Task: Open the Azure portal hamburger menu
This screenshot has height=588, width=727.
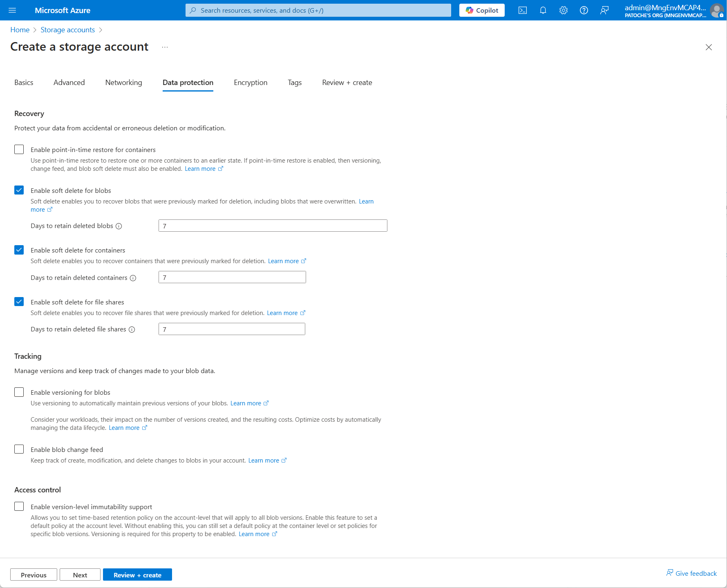Action: (x=12, y=10)
